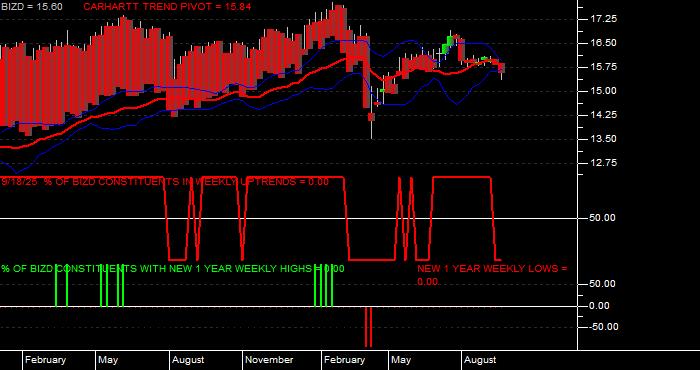This screenshot has height=370, width=700.
Task: Click the 14.25 price axis label
Action: point(603,115)
